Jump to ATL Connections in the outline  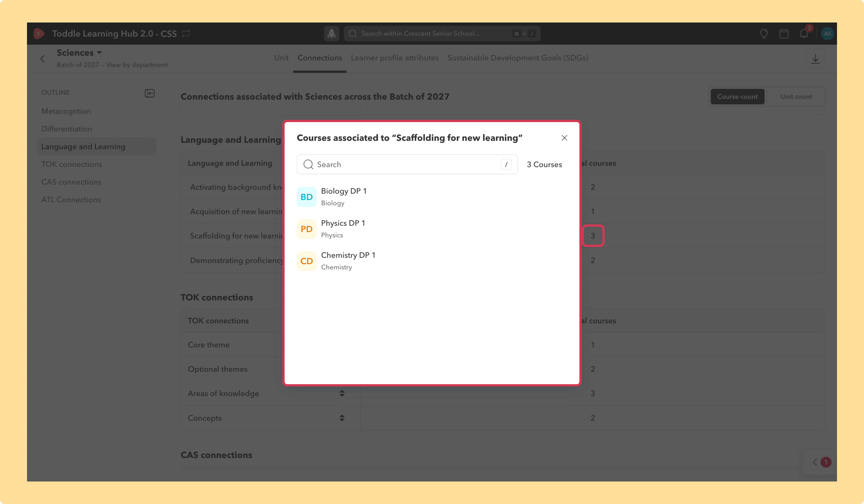point(71,200)
